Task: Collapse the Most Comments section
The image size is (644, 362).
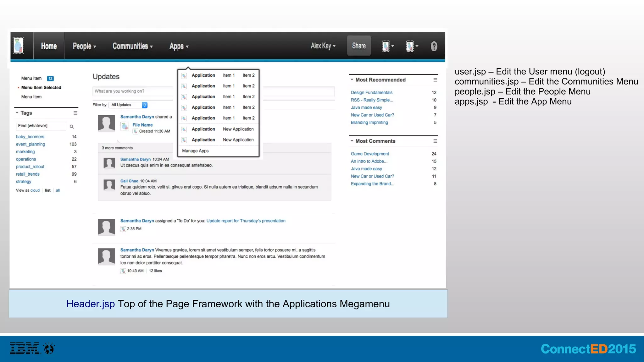Action: (x=352, y=141)
